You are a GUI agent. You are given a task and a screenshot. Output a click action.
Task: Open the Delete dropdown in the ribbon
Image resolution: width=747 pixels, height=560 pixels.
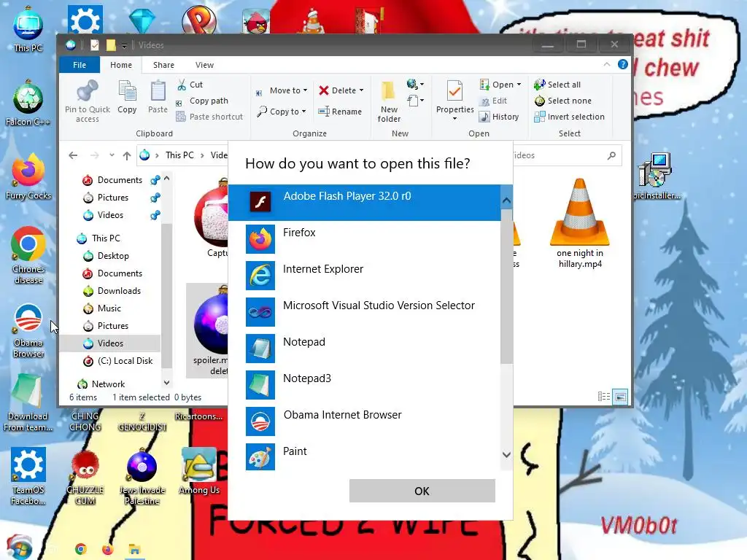pyautogui.click(x=341, y=90)
